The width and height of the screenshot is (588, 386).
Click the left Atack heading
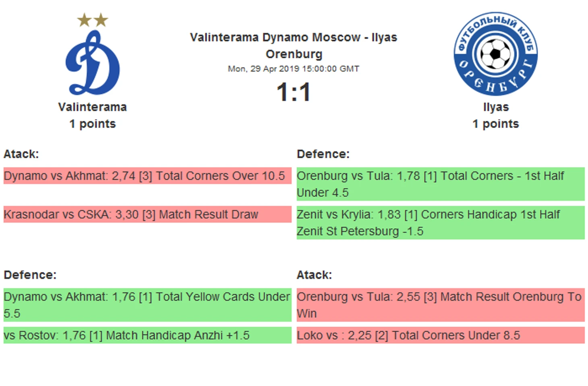point(21,154)
